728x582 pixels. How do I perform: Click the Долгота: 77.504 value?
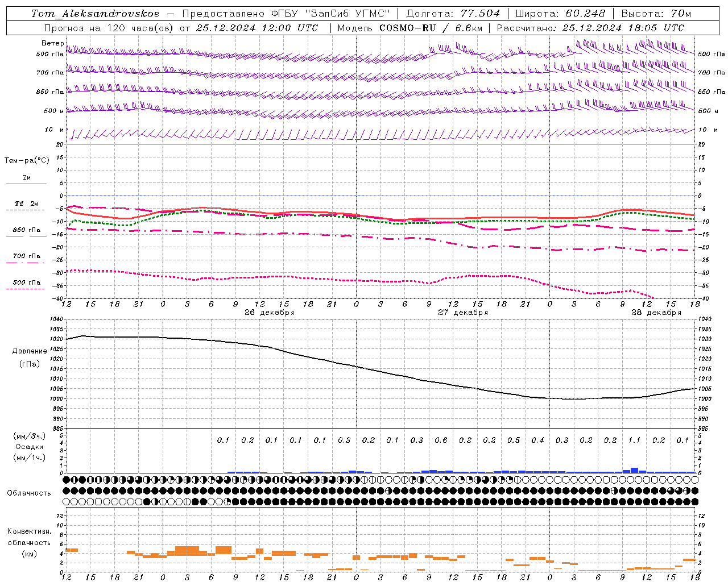[x=453, y=14]
